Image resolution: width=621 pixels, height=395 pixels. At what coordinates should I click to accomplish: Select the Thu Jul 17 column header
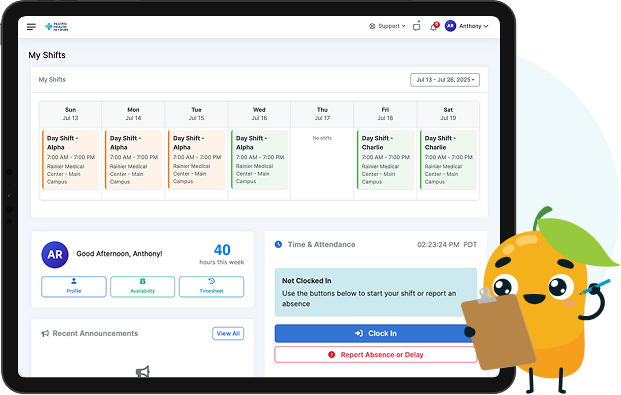coord(322,114)
